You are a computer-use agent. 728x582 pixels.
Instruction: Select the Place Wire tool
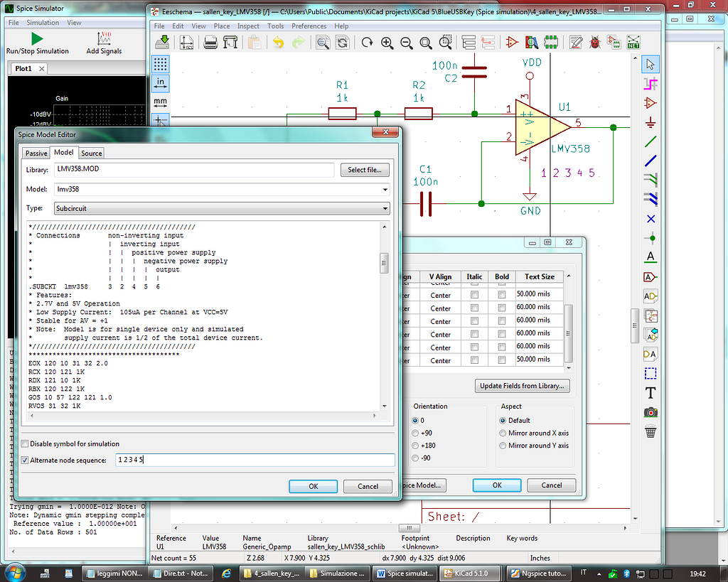[x=650, y=141]
